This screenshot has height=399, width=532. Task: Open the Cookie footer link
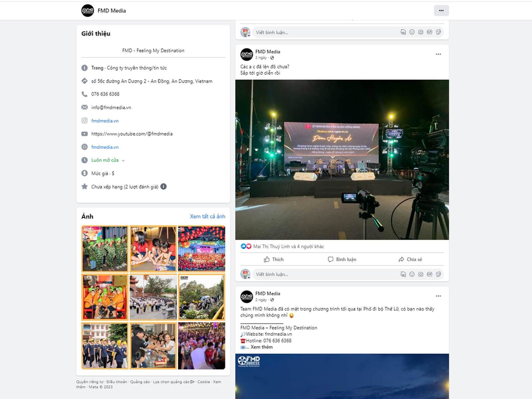pyautogui.click(x=203, y=382)
